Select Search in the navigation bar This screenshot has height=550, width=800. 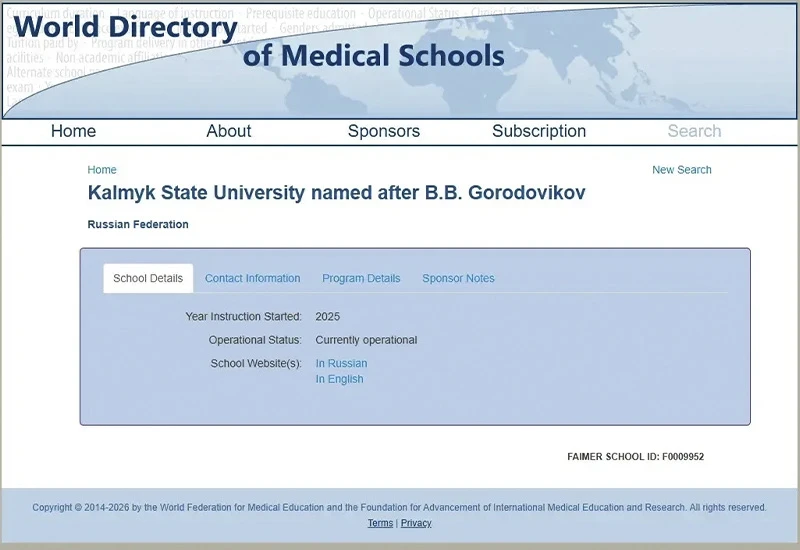tap(694, 131)
